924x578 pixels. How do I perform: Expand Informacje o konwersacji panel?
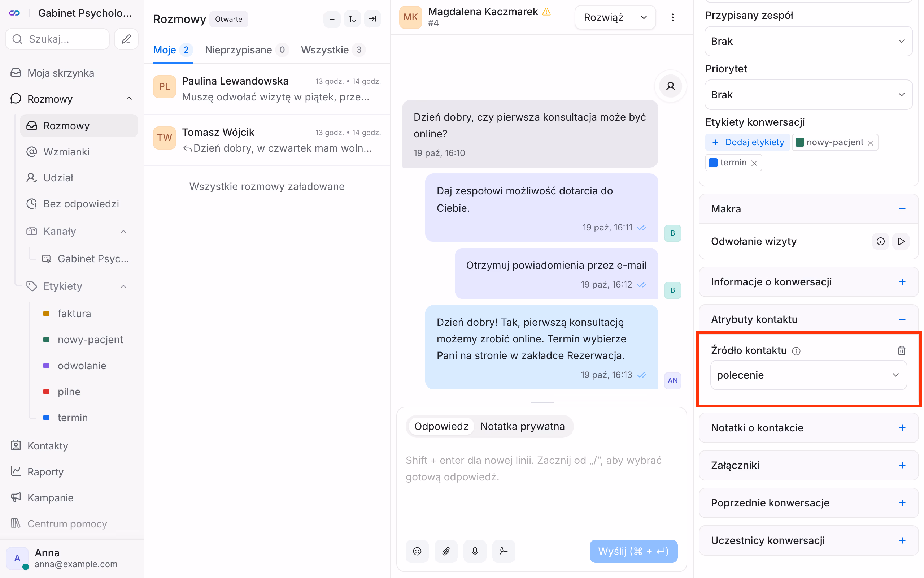click(902, 282)
